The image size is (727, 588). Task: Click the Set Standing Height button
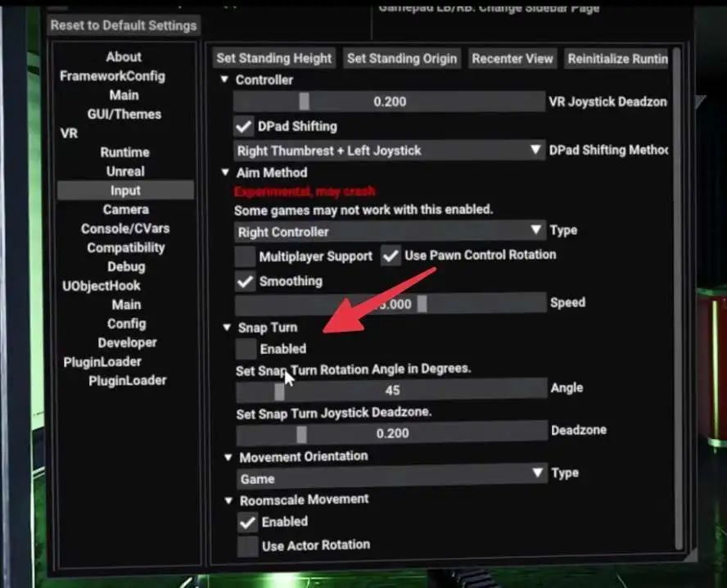273,58
